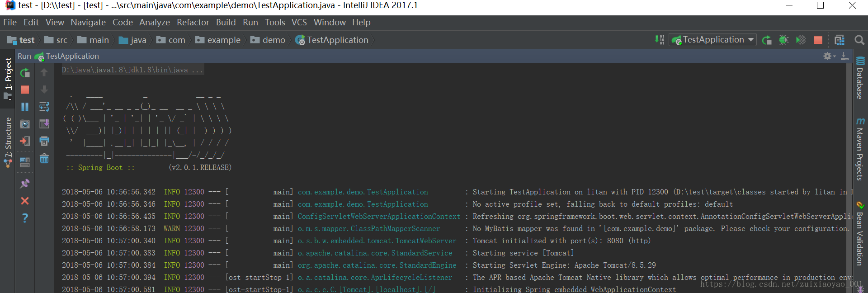
Task: Click org.apache.catalina.core.StandardEngine logger text
Action: click(x=377, y=265)
